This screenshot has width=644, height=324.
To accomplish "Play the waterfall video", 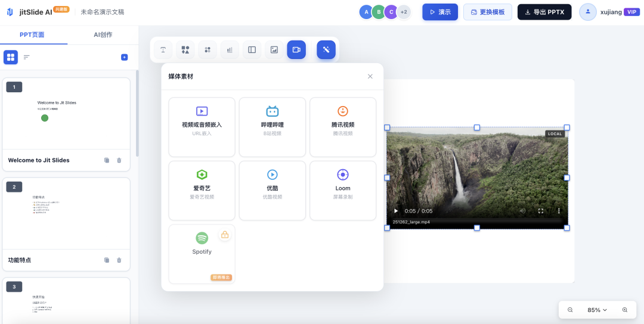I will 396,211.
